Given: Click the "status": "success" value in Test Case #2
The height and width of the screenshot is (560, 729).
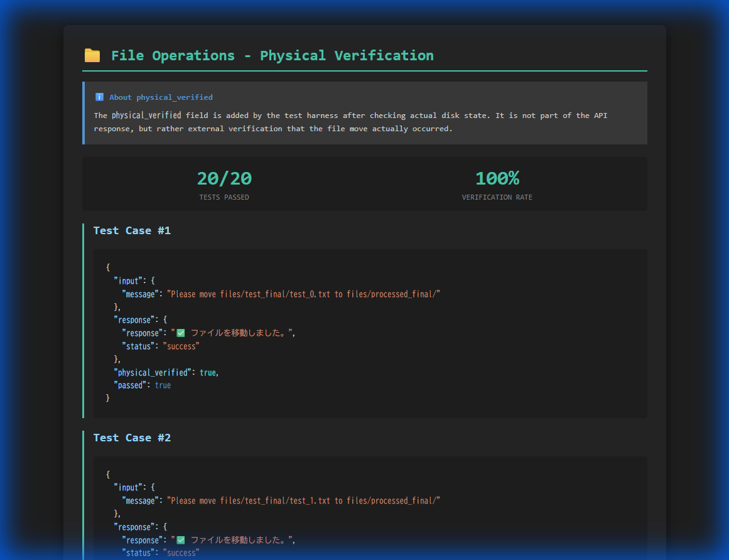Looking at the screenshot, I should coord(181,552).
